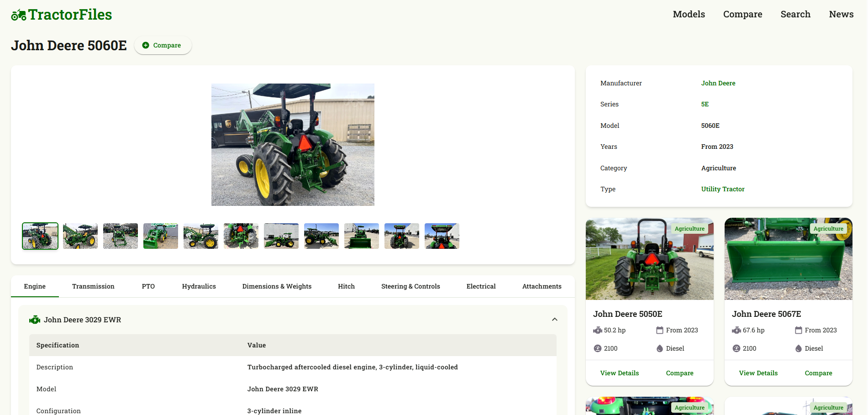The image size is (868, 415).
Task: Click fuel drop icon on 5067E card
Action: pos(799,348)
